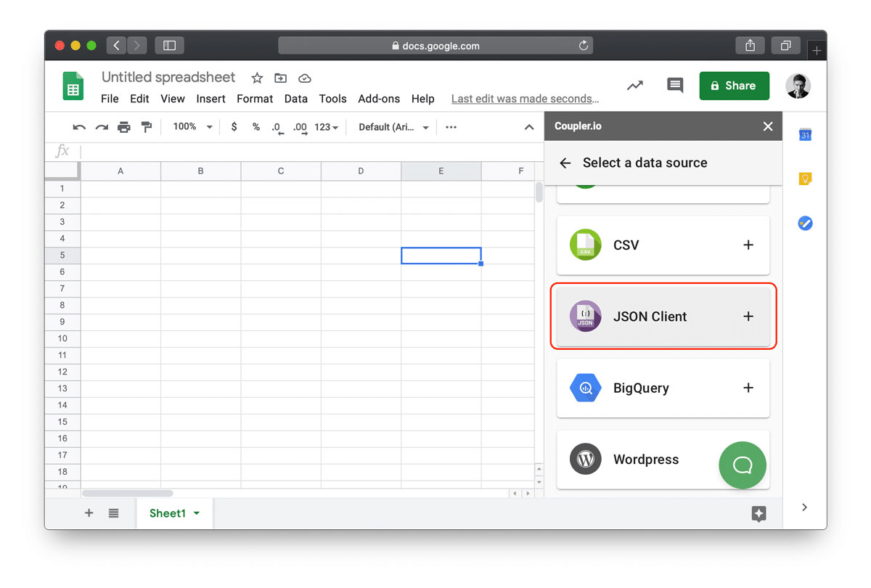The image size is (871, 588).
Task: Open the Tools menu
Action: click(x=333, y=99)
